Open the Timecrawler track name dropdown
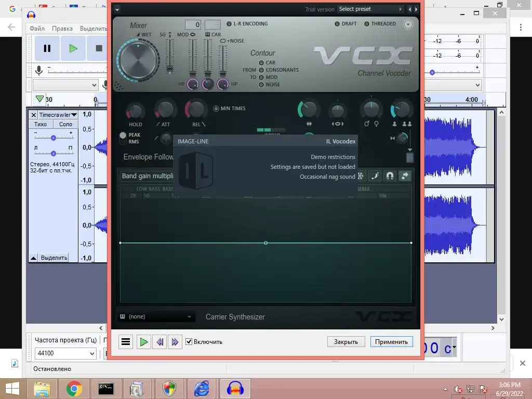 click(x=58, y=115)
